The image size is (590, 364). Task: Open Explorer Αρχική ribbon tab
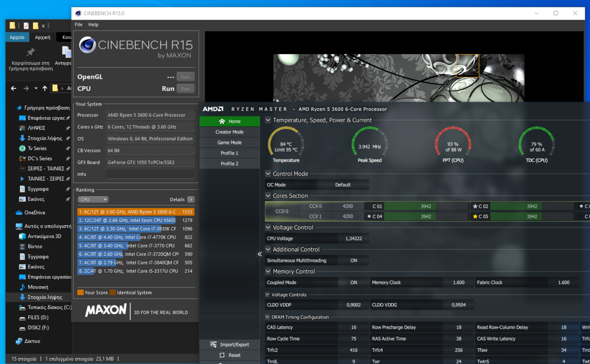click(42, 37)
